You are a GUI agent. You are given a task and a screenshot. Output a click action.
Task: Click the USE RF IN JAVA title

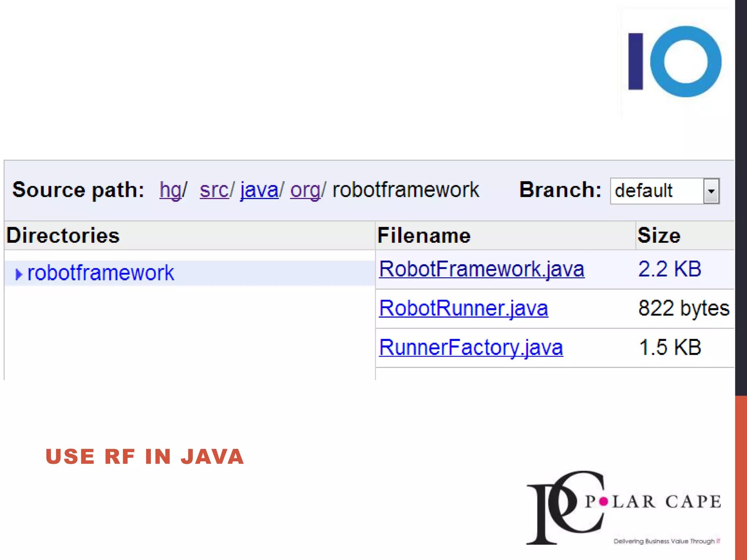pyautogui.click(x=145, y=456)
